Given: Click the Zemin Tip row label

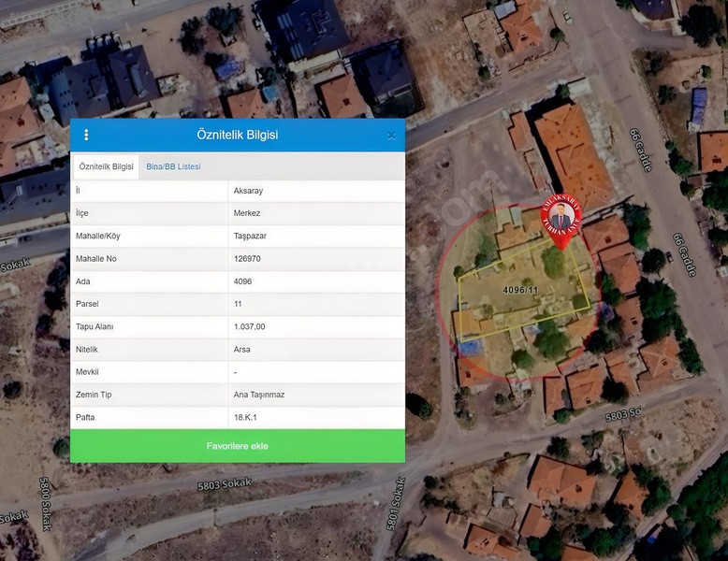Looking at the screenshot, I should click(94, 395).
